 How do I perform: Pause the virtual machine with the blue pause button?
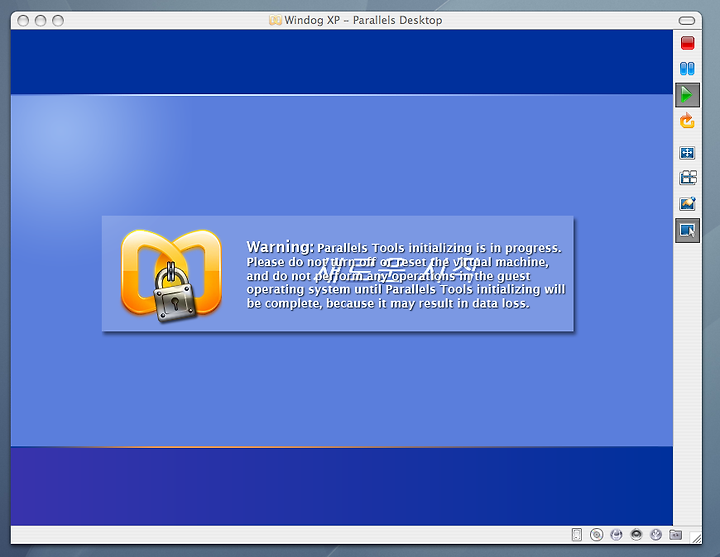click(x=687, y=69)
